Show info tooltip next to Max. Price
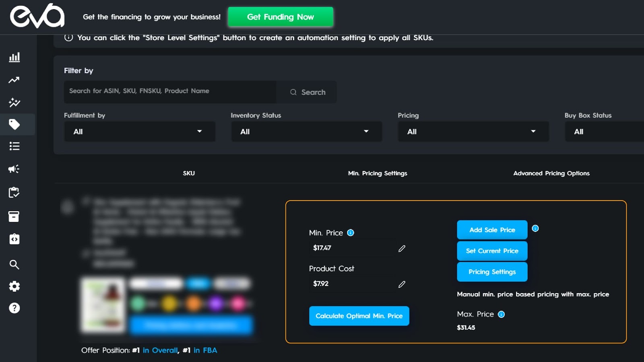The width and height of the screenshot is (644, 362). 501,315
